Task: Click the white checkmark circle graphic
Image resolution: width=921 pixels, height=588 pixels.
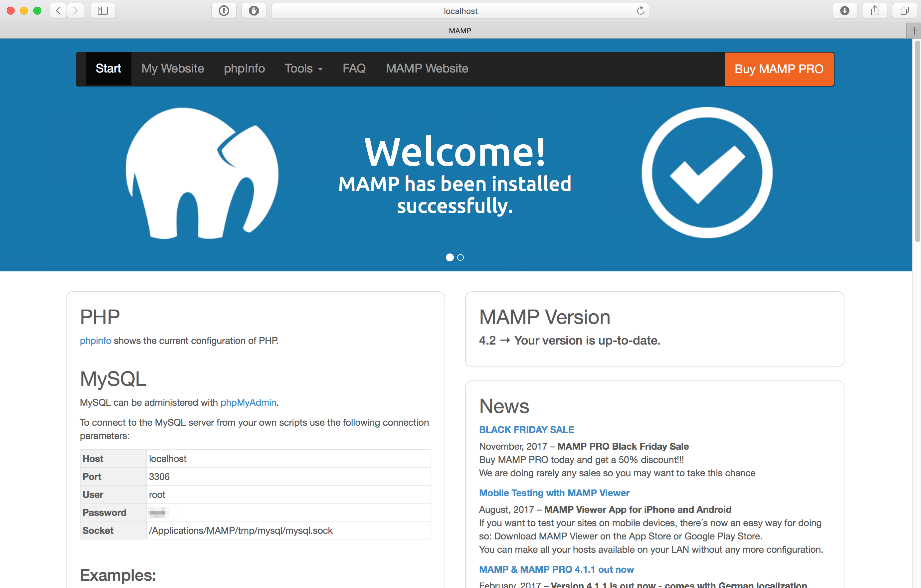Action: pos(707,172)
